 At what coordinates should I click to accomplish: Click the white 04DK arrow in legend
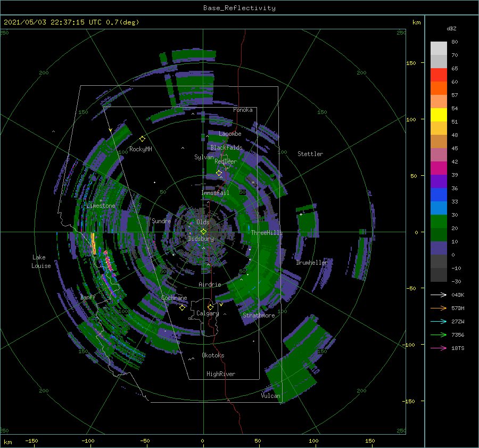pos(439,295)
